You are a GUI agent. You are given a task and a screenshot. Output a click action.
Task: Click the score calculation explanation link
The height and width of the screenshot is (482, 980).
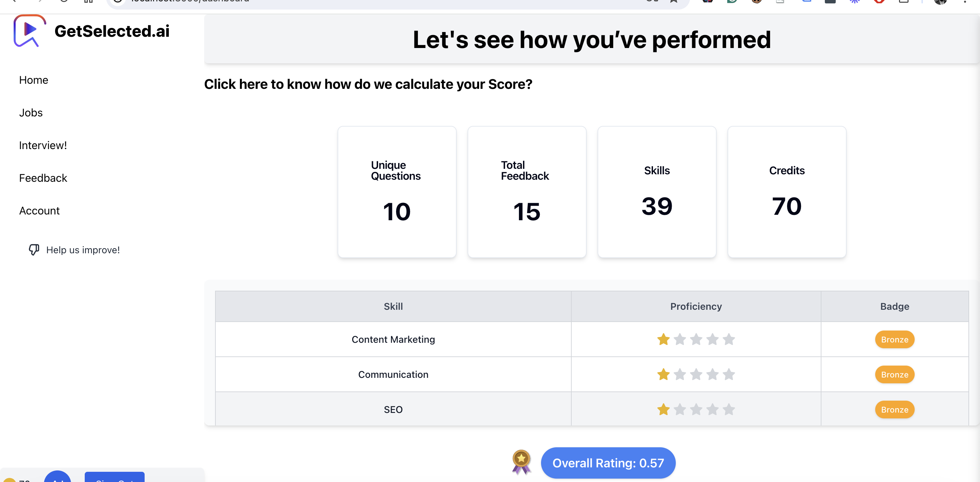tap(368, 84)
